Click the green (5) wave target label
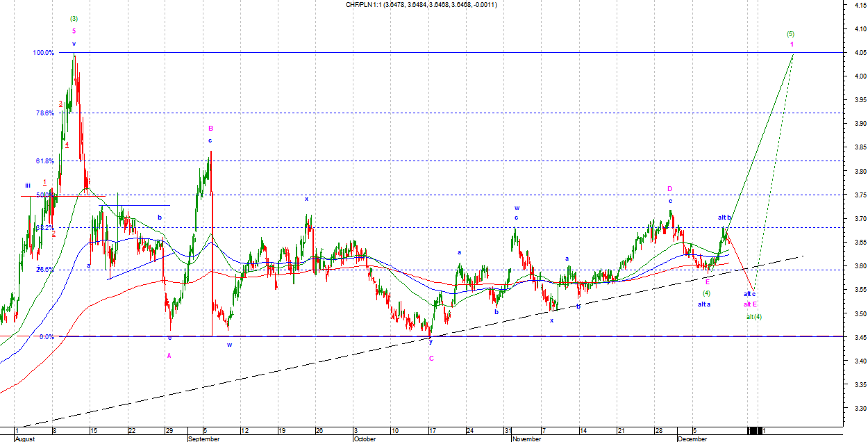 (x=790, y=34)
